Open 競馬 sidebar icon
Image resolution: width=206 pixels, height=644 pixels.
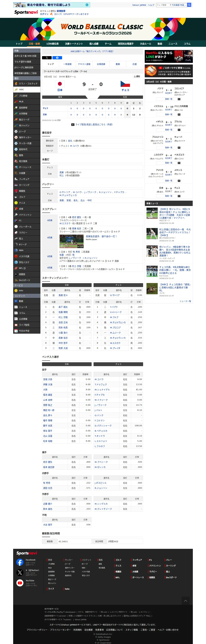(x=16, y=155)
